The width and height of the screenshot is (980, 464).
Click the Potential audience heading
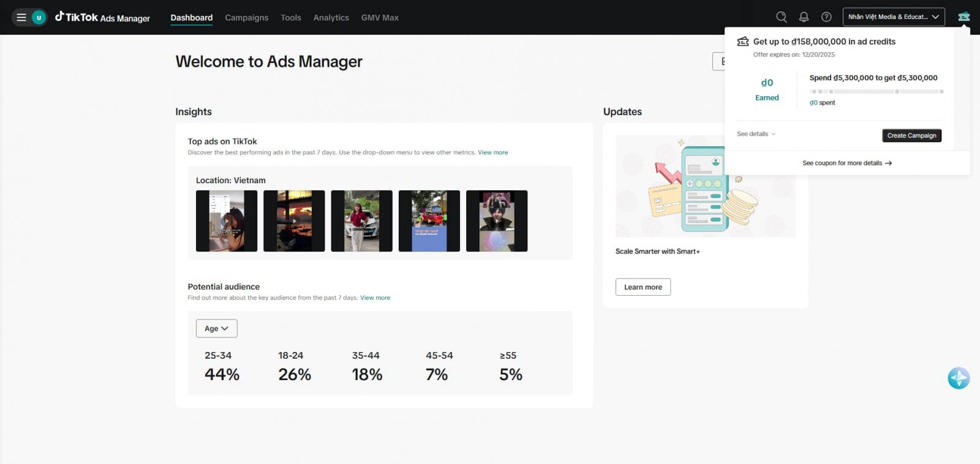(224, 286)
